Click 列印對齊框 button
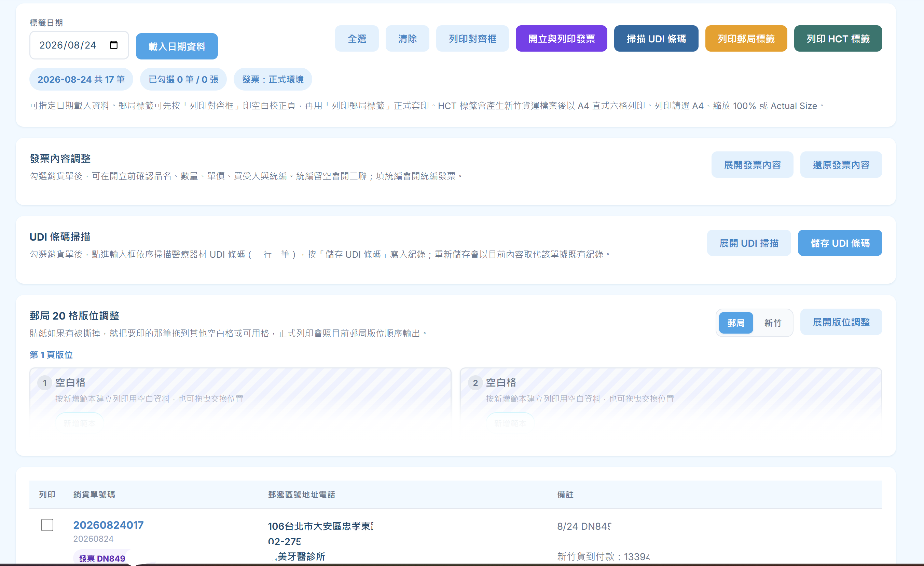The width and height of the screenshot is (924, 566). click(472, 39)
